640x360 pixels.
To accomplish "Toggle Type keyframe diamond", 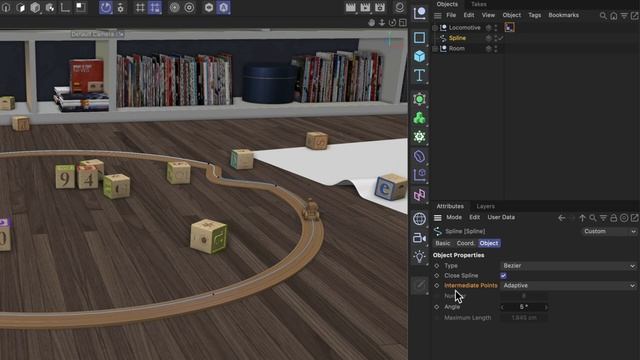I will tap(436, 266).
